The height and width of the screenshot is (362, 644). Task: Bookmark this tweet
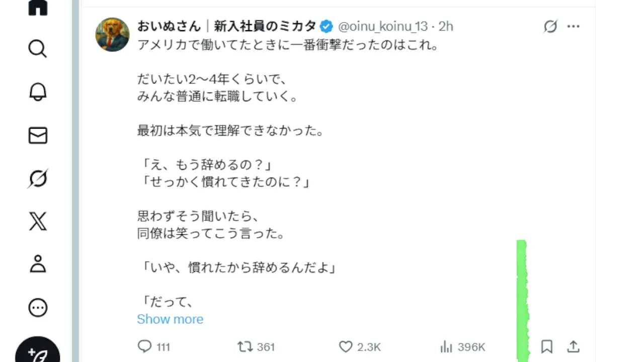[x=547, y=346]
